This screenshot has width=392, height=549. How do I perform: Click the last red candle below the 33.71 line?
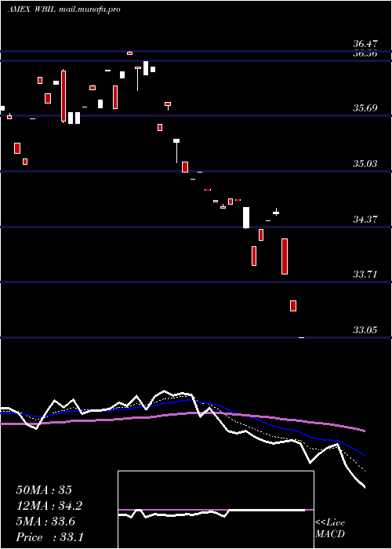coord(293,306)
